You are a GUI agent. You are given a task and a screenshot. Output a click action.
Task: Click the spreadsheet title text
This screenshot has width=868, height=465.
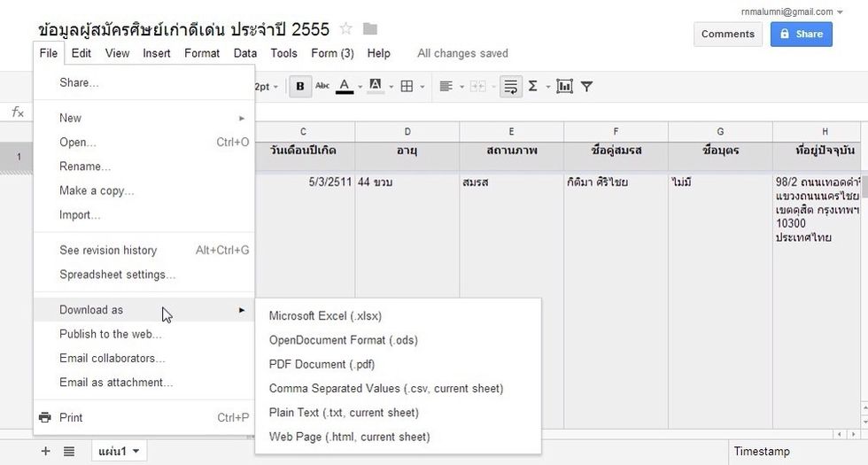click(x=184, y=28)
